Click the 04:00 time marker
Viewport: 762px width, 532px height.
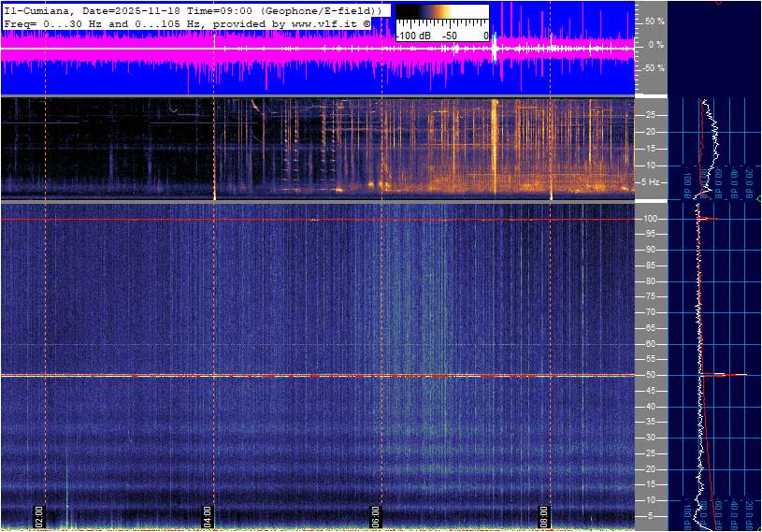(208, 515)
